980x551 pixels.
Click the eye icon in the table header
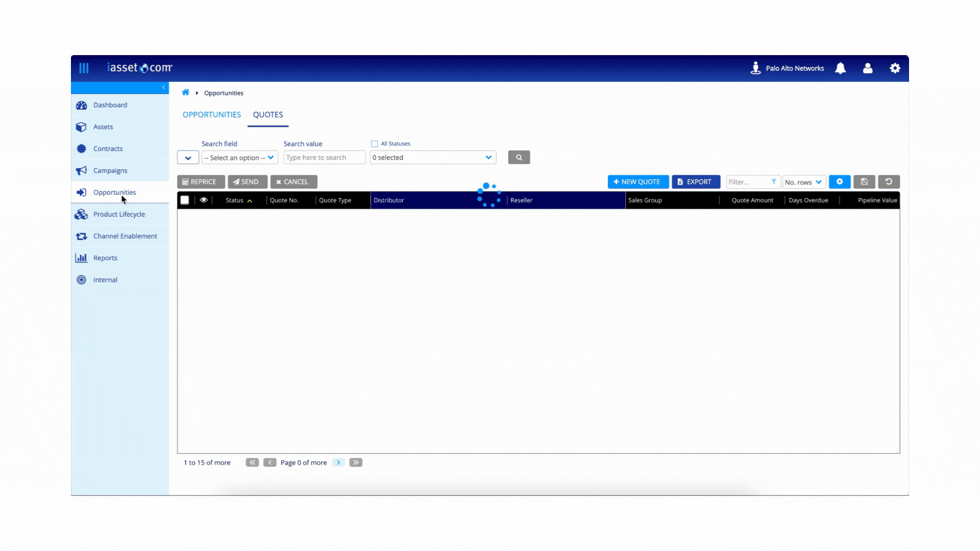pyautogui.click(x=204, y=200)
